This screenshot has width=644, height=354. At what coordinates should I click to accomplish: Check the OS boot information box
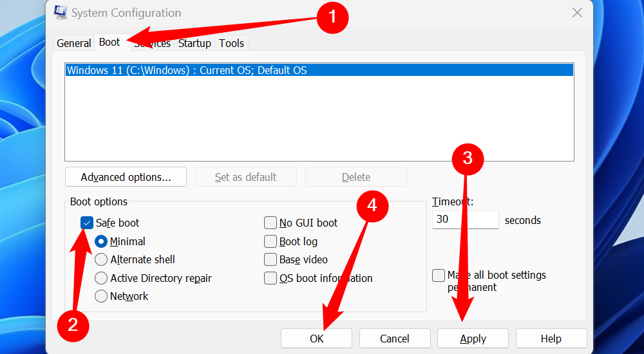tap(270, 278)
